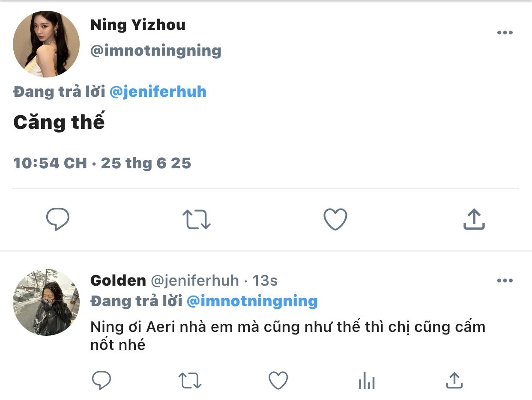
Task: Share Golden's reply tweet
Action: (x=454, y=380)
